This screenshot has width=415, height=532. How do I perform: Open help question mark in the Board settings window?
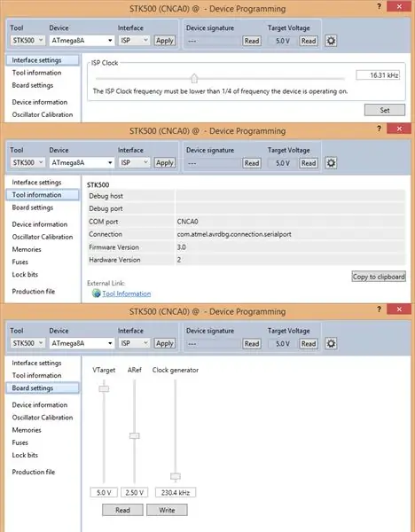pos(379,309)
